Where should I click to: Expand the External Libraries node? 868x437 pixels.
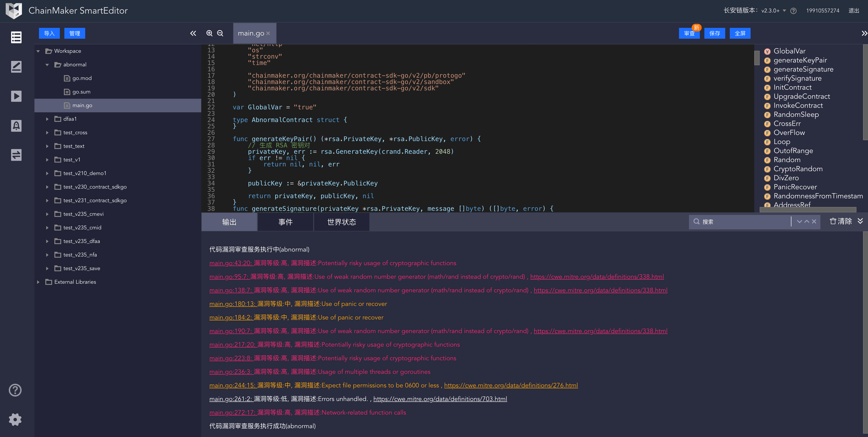click(x=38, y=282)
